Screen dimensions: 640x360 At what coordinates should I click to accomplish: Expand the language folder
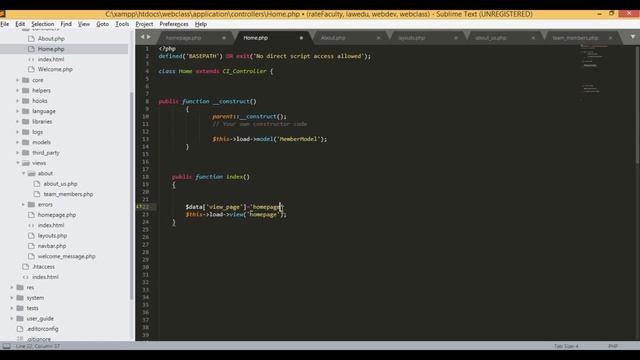(x=18, y=111)
